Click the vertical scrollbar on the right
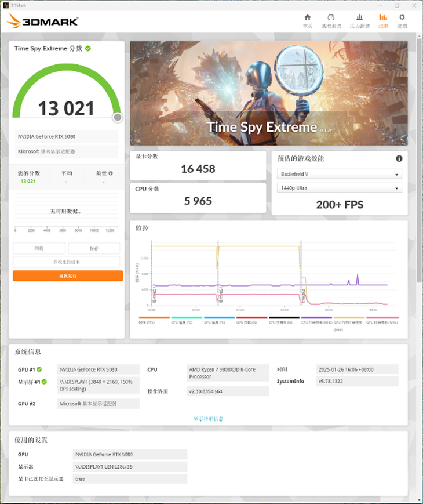423x504 pixels. point(419,161)
